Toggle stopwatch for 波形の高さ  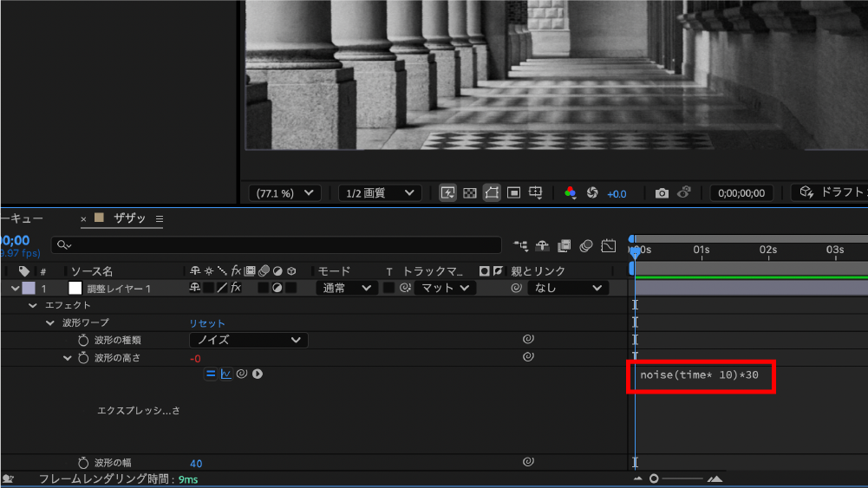tap(83, 358)
